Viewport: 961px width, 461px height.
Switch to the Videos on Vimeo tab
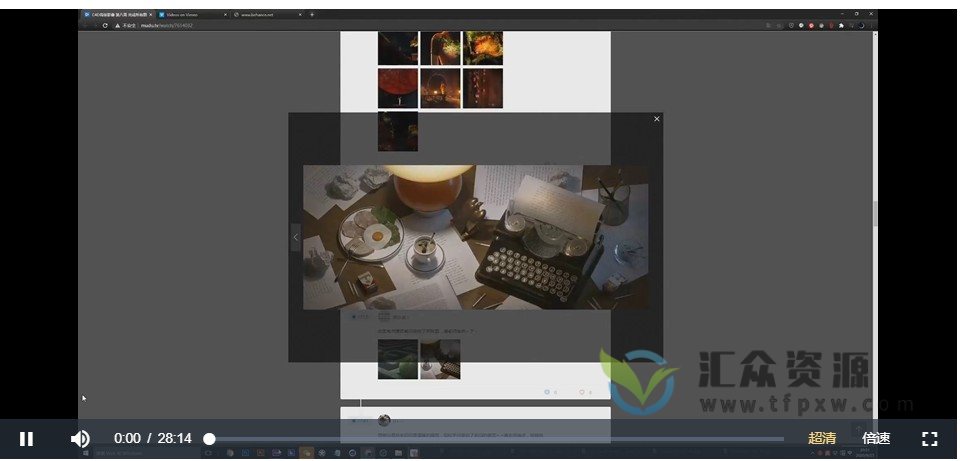[190, 15]
